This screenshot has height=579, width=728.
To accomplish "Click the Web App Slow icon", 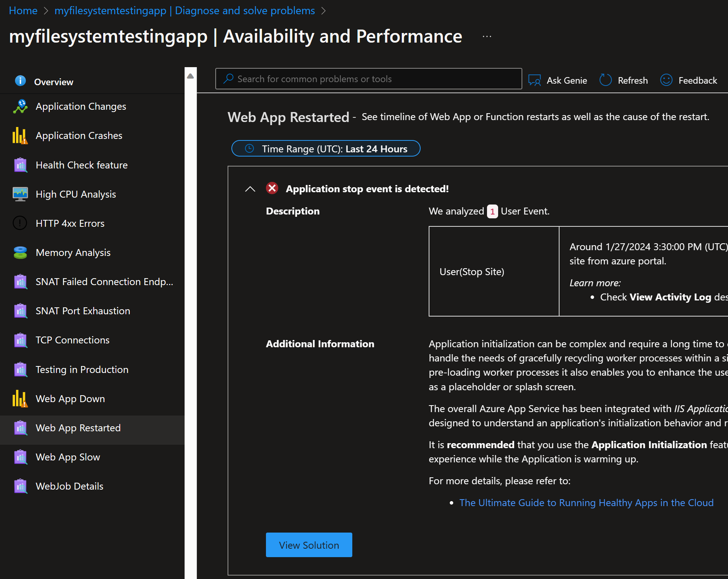I will pyautogui.click(x=20, y=457).
